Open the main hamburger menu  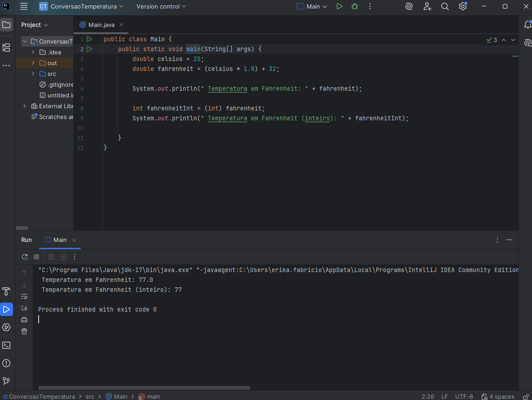(24, 6)
